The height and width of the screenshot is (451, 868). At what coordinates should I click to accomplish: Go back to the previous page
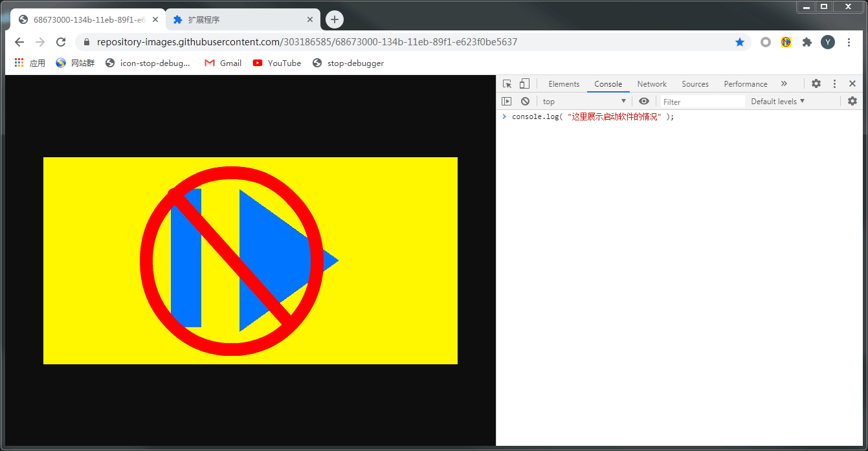click(x=19, y=42)
